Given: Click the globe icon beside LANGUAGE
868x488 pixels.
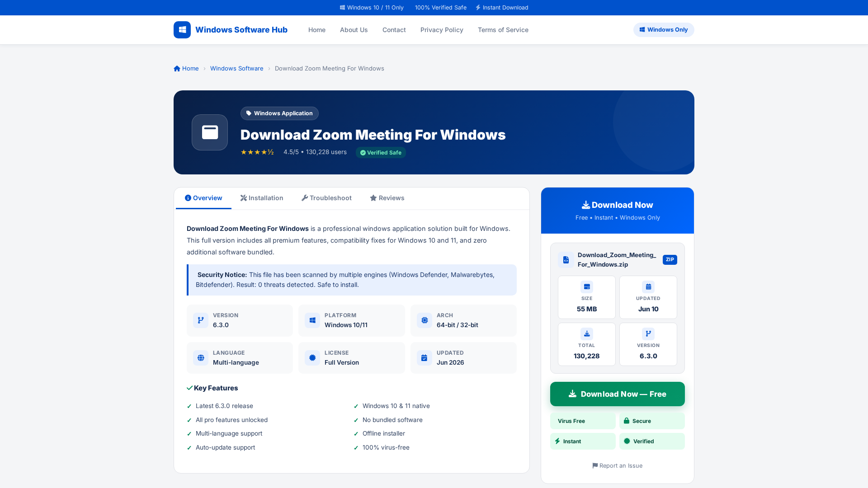Looking at the screenshot, I should (x=201, y=358).
